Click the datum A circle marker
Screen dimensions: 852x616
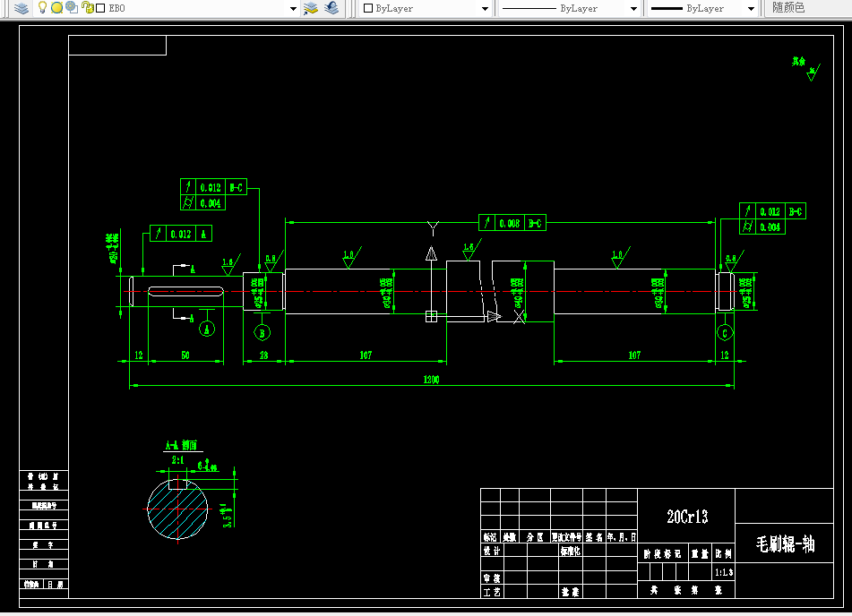point(206,329)
